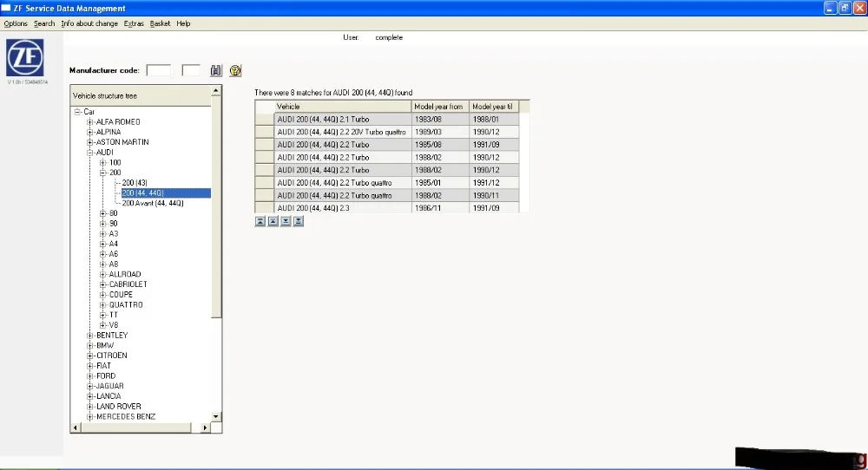Open the Extras menu
Image resolution: width=868 pixels, height=470 pixels.
click(x=134, y=23)
